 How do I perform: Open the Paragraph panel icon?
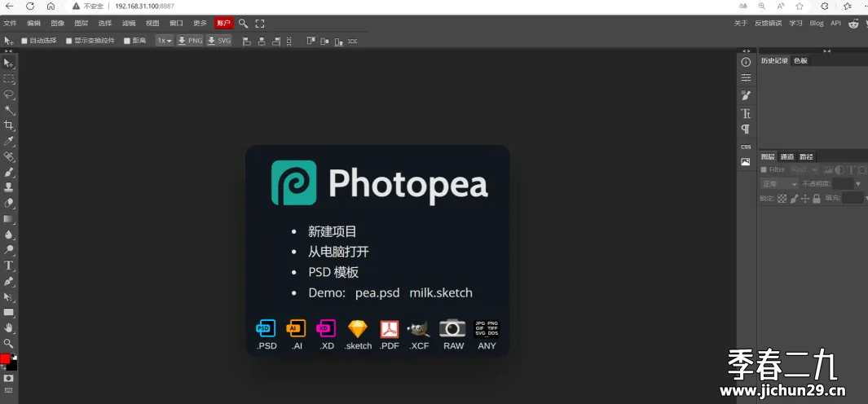[746, 129]
